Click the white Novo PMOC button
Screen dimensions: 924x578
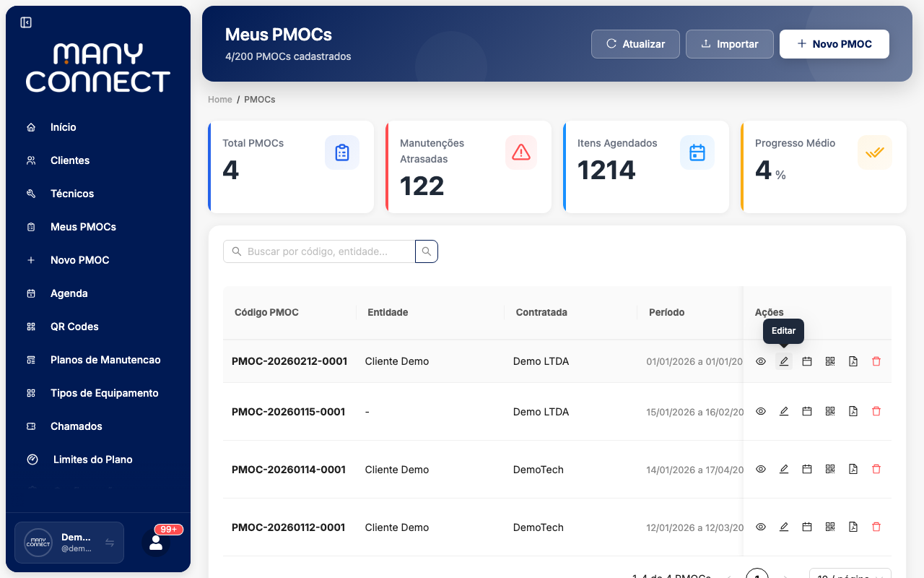(834, 44)
